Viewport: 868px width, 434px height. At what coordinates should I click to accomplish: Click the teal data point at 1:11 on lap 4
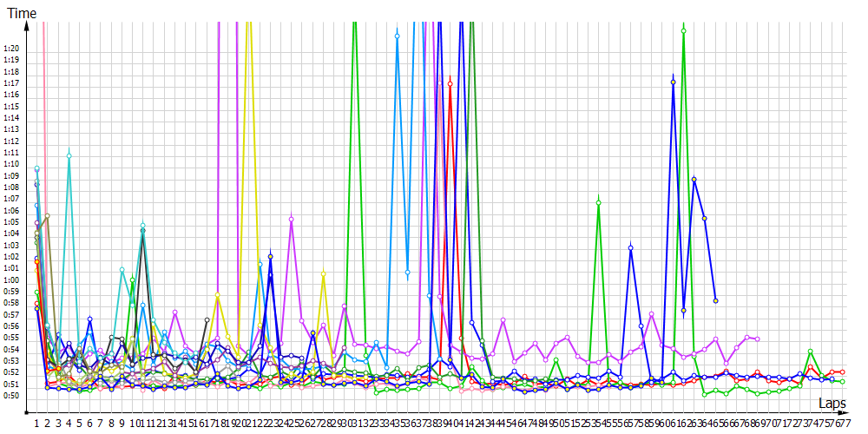[69, 155]
